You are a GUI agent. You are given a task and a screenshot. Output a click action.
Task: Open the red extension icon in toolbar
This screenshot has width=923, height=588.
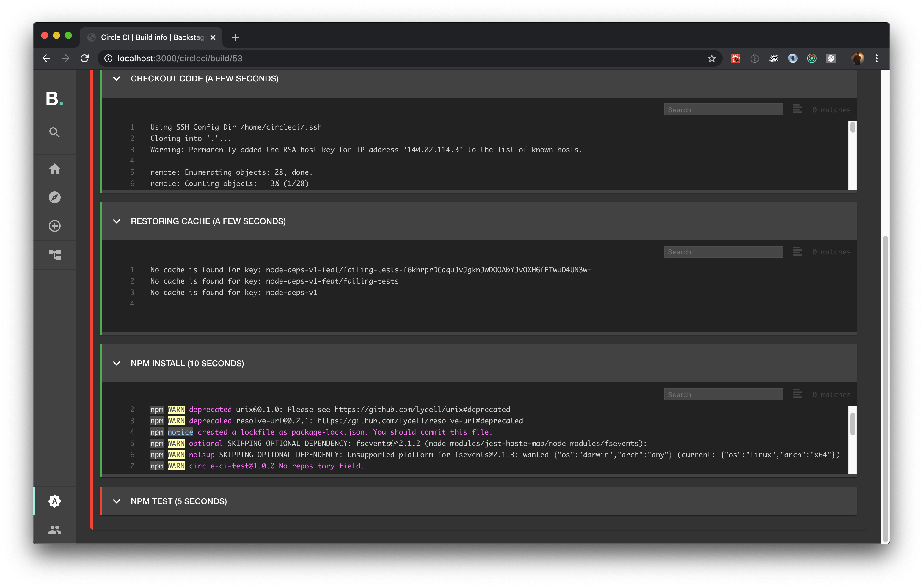(x=736, y=58)
